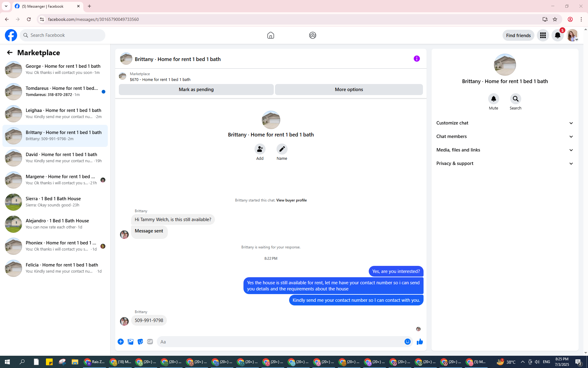The image size is (588, 368).
Task: Expand Media, files and links
Action: click(x=504, y=150)
